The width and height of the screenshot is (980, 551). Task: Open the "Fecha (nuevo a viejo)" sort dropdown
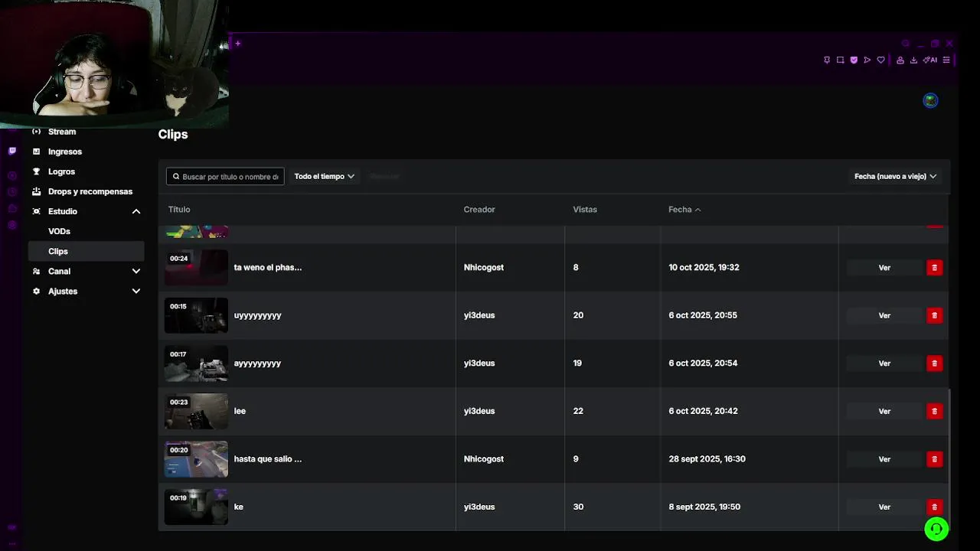coord(895,176)
